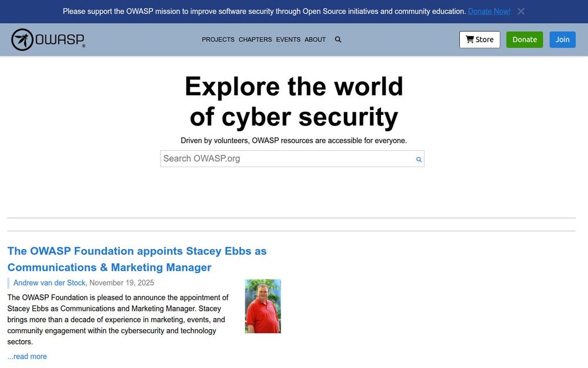Follow the Donate Now! link in the banner
The height and width of the screenshot is (368, 588).
coord(489,11)
